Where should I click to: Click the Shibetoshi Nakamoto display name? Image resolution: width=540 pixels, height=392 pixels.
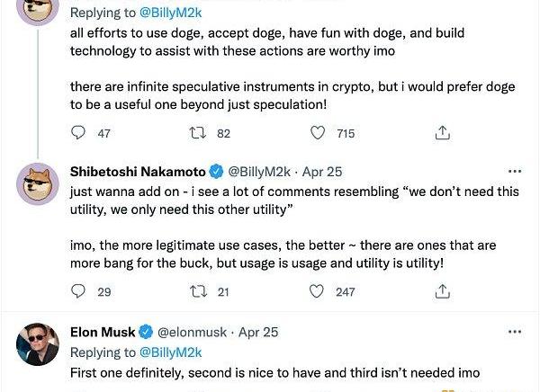(138, 171)
